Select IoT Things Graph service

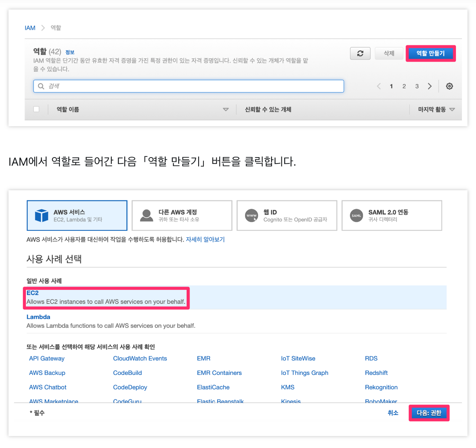click(x=305, y=373)
